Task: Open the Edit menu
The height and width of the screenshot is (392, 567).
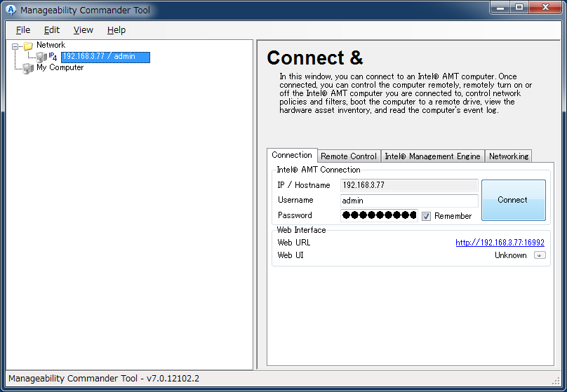Action: [x=52, y=30]
